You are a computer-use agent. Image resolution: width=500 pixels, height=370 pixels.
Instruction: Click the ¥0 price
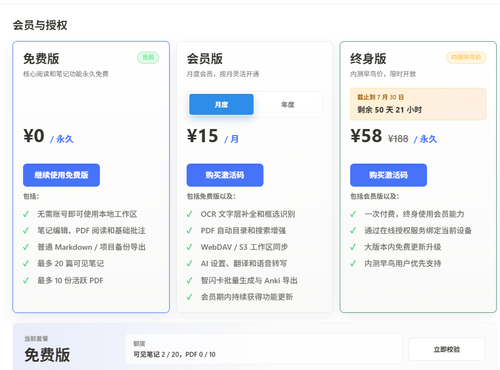[34, 136]
